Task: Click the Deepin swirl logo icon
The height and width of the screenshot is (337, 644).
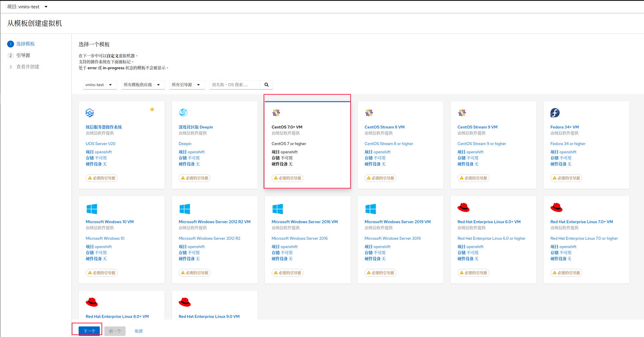Action: (183, 112)
